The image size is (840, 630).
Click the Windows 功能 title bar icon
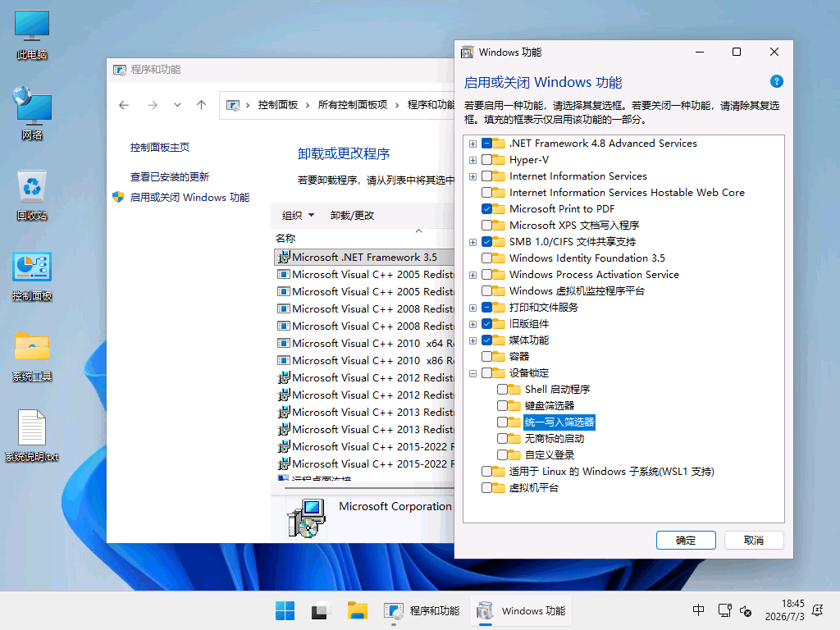click(467, 52)
